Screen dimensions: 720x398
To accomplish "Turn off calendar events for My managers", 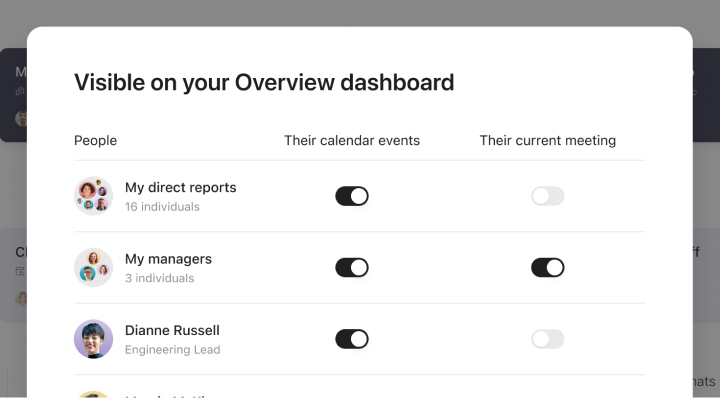I will click(352, 268).
